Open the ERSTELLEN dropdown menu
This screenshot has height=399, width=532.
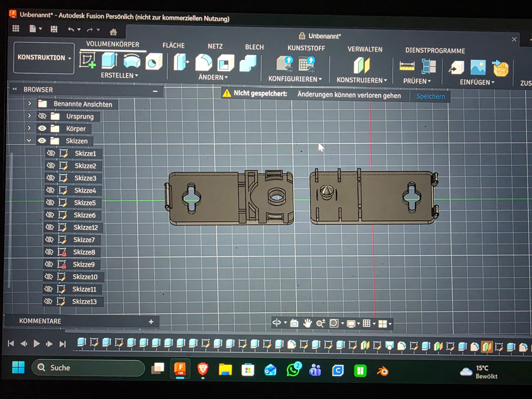119,75
